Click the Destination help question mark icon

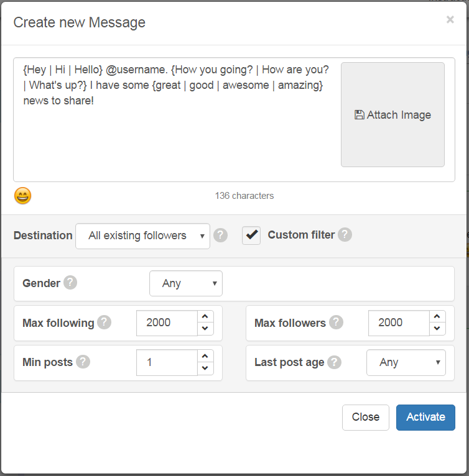(220, 236)
